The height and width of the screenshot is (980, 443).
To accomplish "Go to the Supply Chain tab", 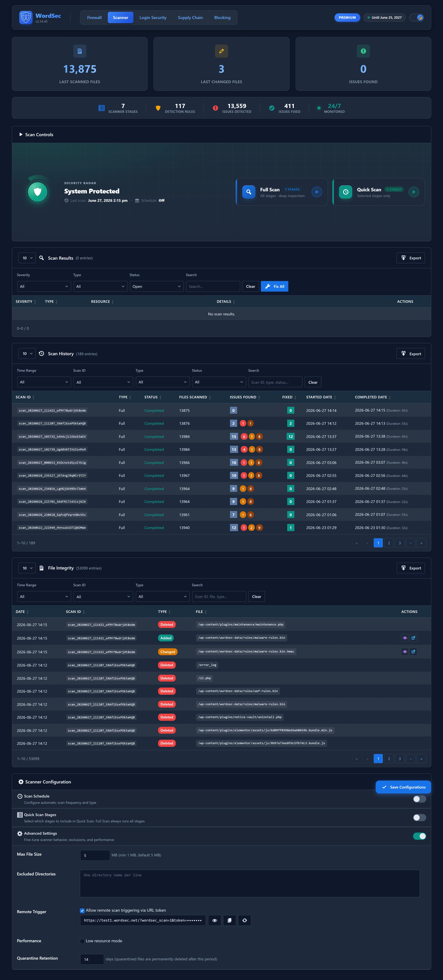I will pos(190,18).
